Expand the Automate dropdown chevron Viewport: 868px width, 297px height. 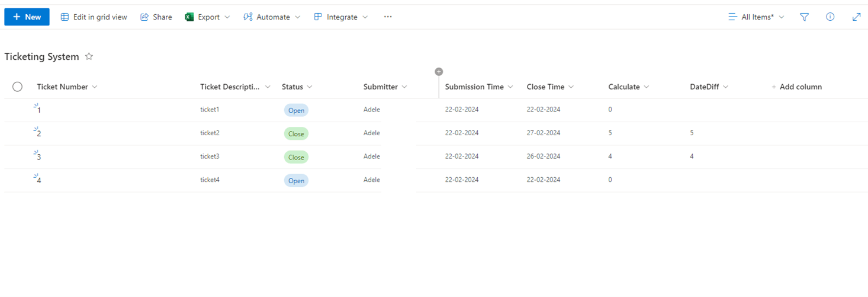pos(297,17)
